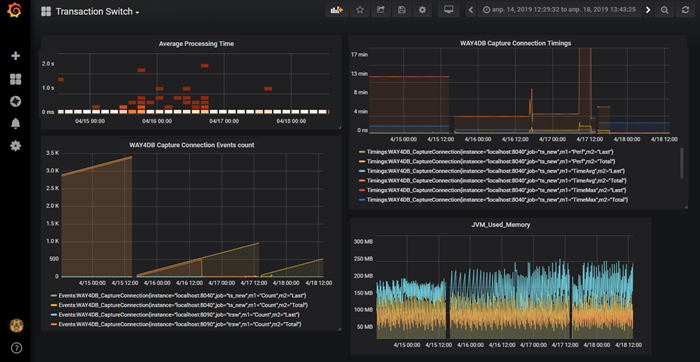700x362 pixels.
Task: Toggle Timings Perf Last legend series
Action: point(489,152)
